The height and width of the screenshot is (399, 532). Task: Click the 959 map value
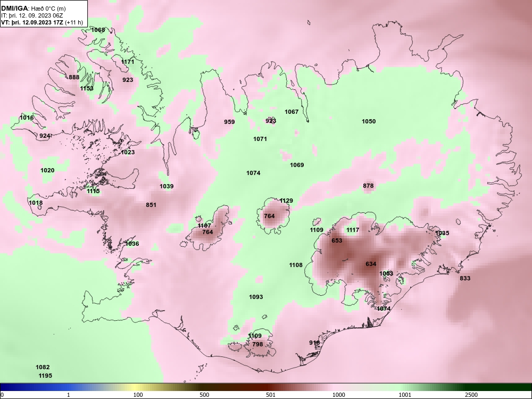(x=229, y=122)
